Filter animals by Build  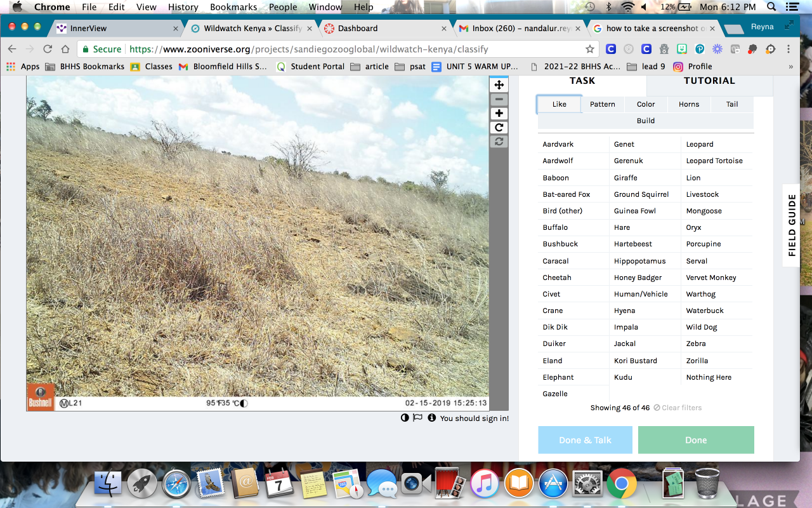tap(646, 121)
